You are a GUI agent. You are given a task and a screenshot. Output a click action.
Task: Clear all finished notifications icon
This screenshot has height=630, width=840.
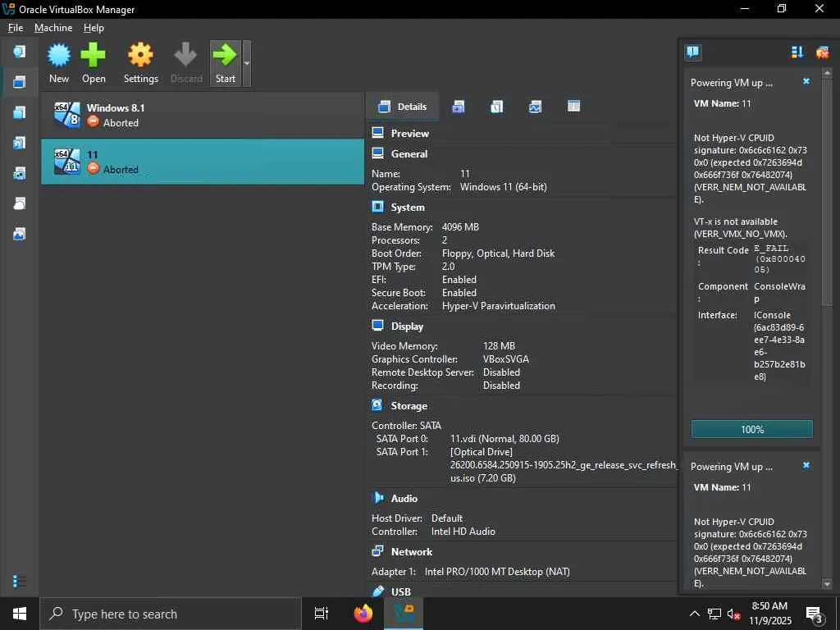coord(822,52)
